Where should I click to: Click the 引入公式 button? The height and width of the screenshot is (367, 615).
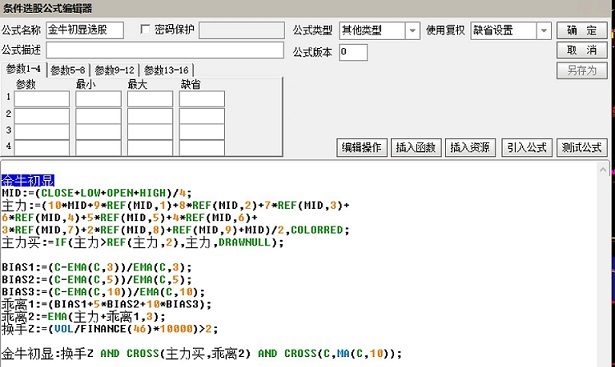pos(527,147)
